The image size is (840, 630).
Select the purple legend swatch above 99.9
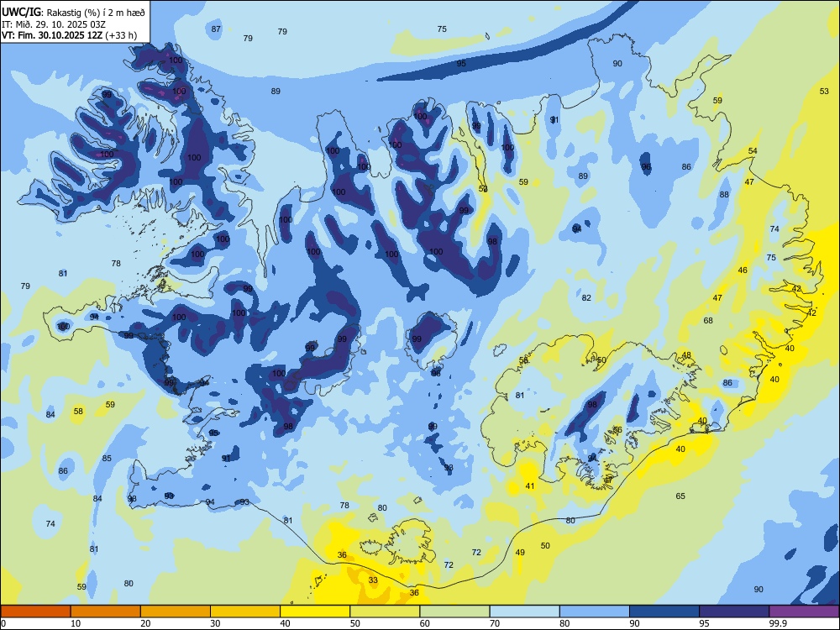coord(804,612)
